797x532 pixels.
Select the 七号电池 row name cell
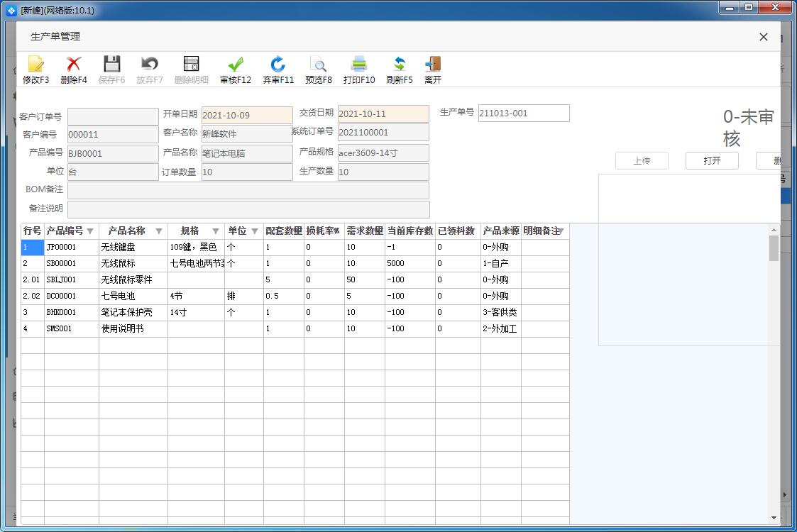(133, 297)
